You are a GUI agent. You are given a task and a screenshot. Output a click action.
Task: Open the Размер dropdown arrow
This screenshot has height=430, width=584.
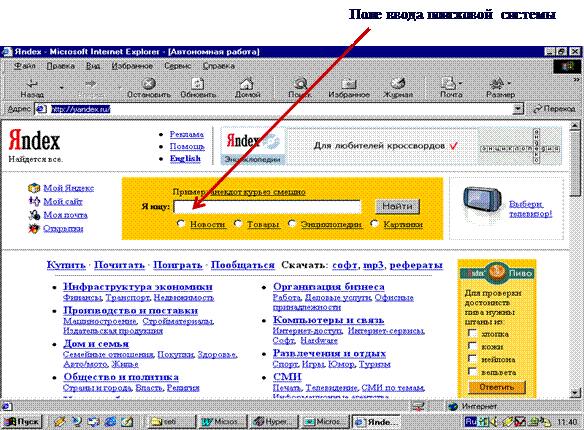tap(509, 83)
